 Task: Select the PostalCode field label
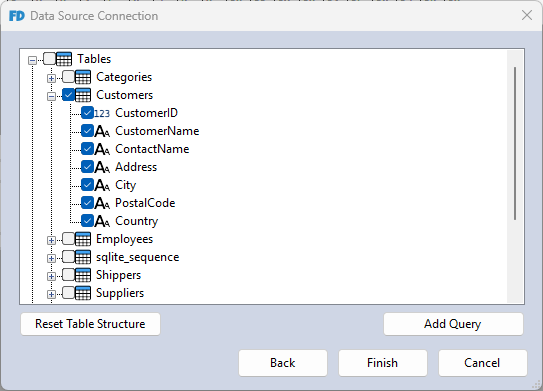point(145,203)
